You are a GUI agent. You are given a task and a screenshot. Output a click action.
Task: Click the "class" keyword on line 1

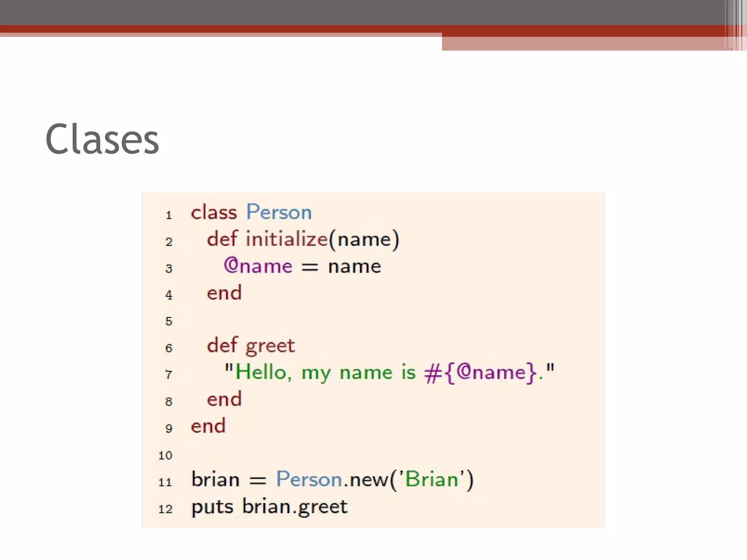(x=214, y=213)
